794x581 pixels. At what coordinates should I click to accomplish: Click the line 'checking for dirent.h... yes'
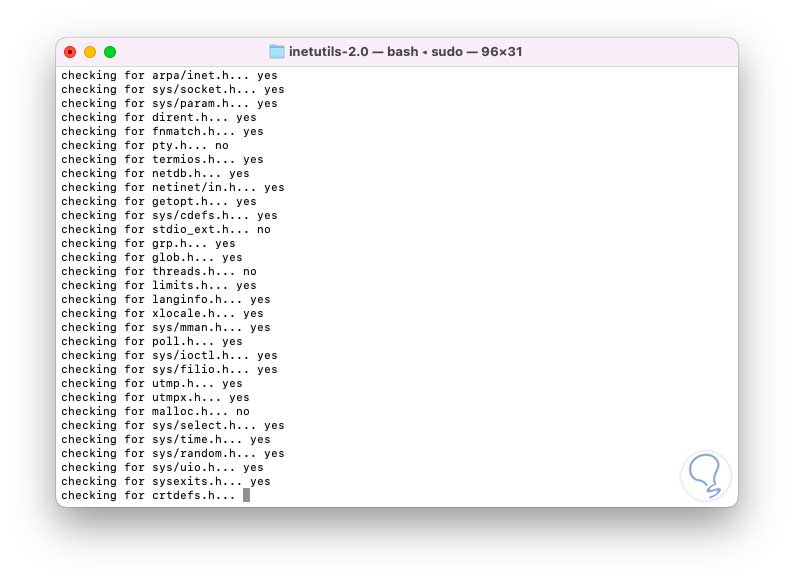coord(159,118)
